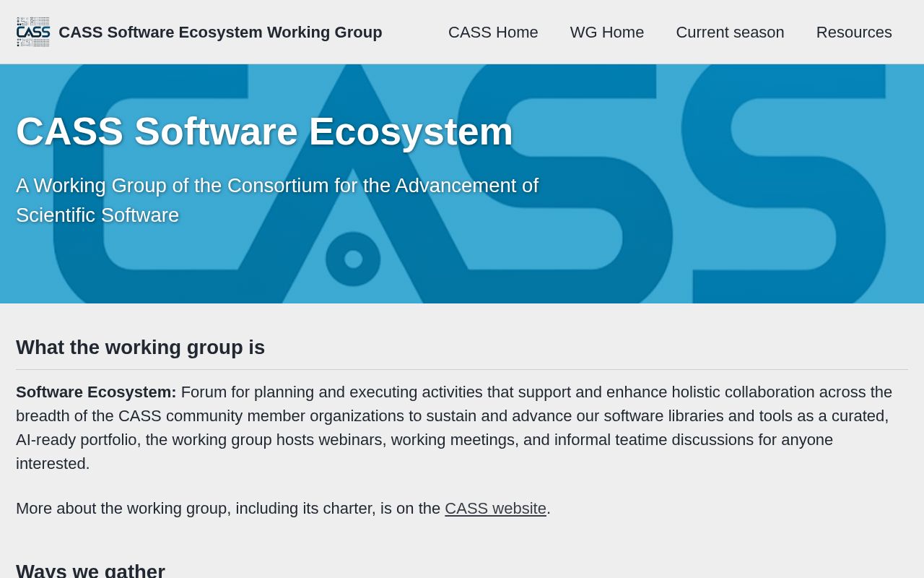Select Current season in the top navigation
The height and width of the screenshot is (578, 924).
pos(730,33)
